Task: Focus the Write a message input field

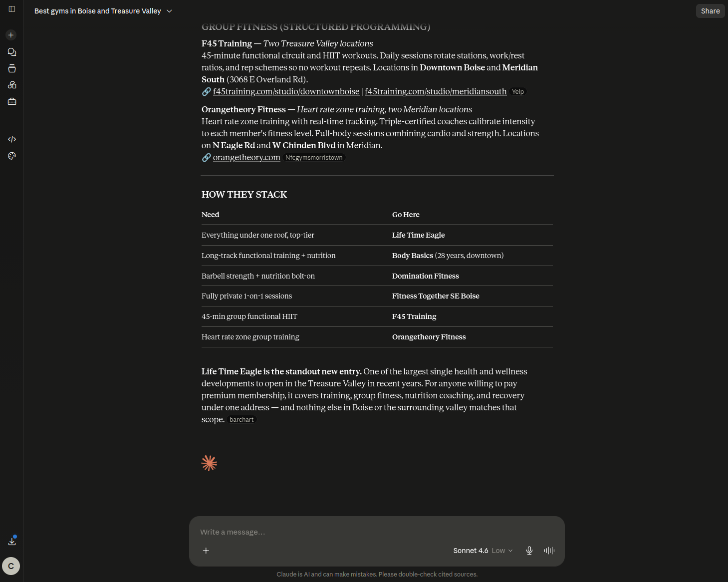Action: click(x=377, y=532)
